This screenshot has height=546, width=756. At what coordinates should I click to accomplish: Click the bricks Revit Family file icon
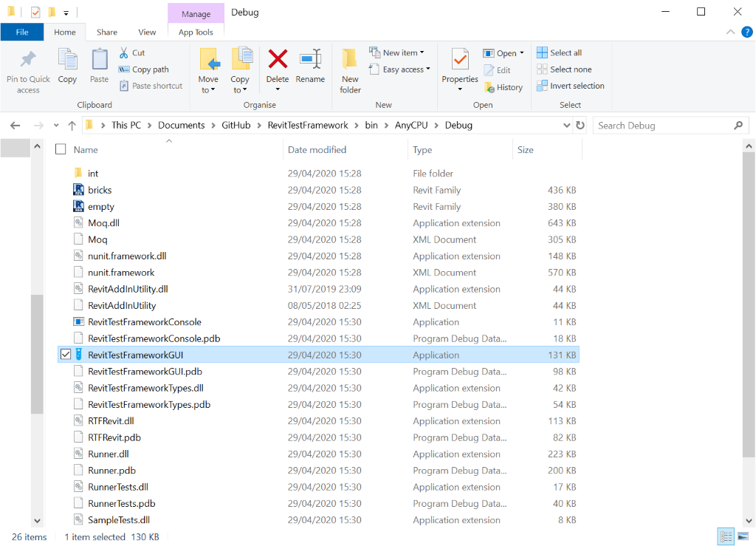coord(78,190)
